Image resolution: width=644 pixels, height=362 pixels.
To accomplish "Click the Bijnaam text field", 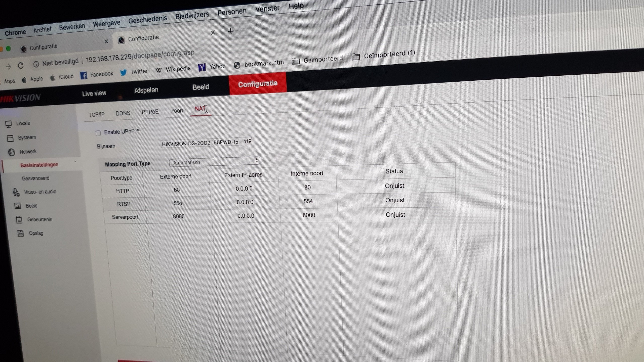I will (206, 143).
